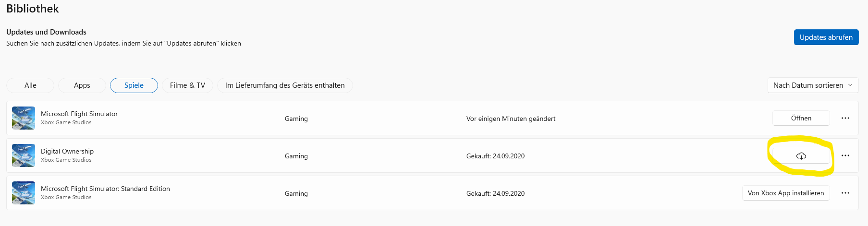Click the Digital Ownership game thumbnail
The image size is (868, 226).
pos(24,155)
